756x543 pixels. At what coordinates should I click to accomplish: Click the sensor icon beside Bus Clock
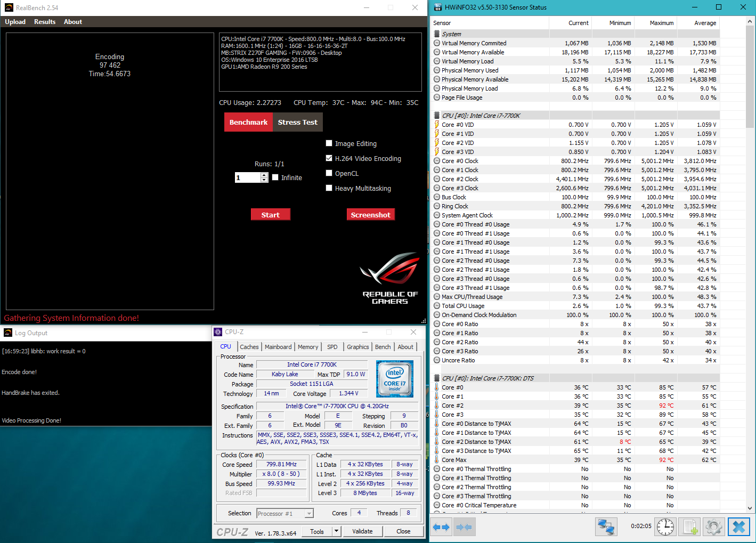coord(437,197)
